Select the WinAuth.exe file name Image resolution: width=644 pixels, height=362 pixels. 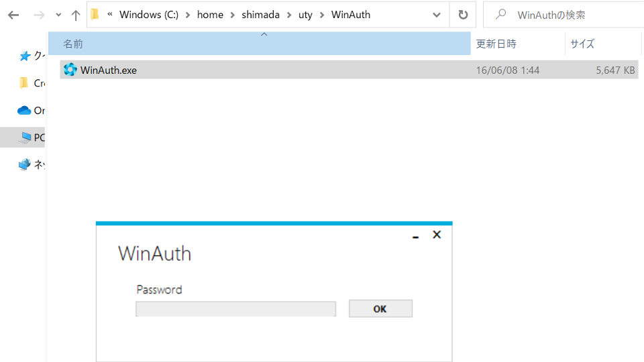109,71
